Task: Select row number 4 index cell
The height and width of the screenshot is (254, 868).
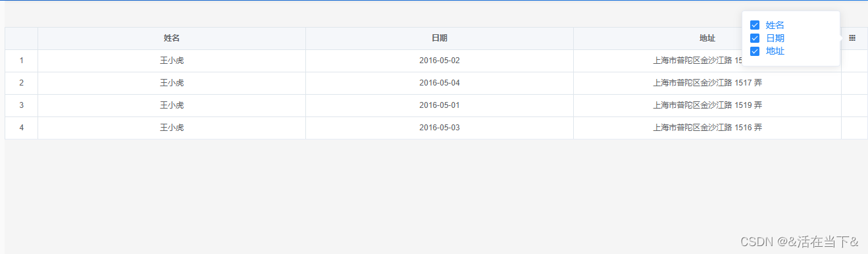Action: click(22, 128)
